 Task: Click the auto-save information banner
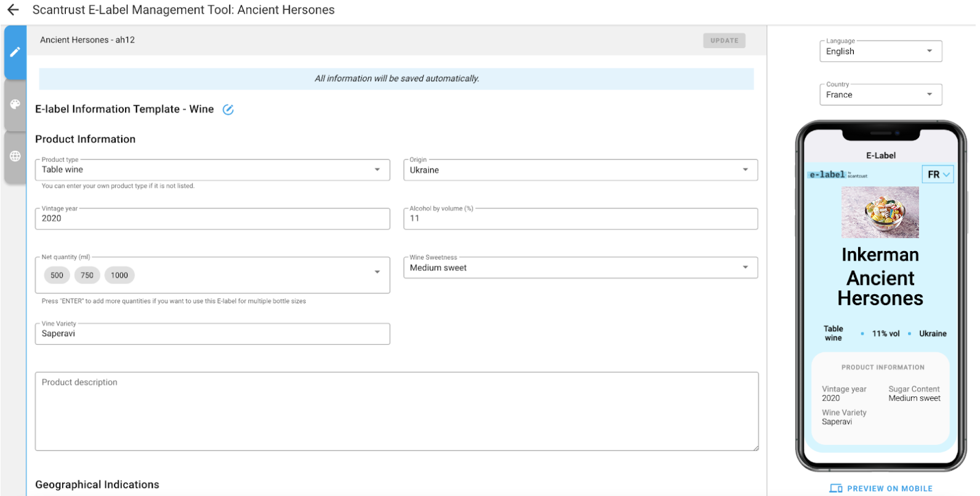tap(396, 79)
